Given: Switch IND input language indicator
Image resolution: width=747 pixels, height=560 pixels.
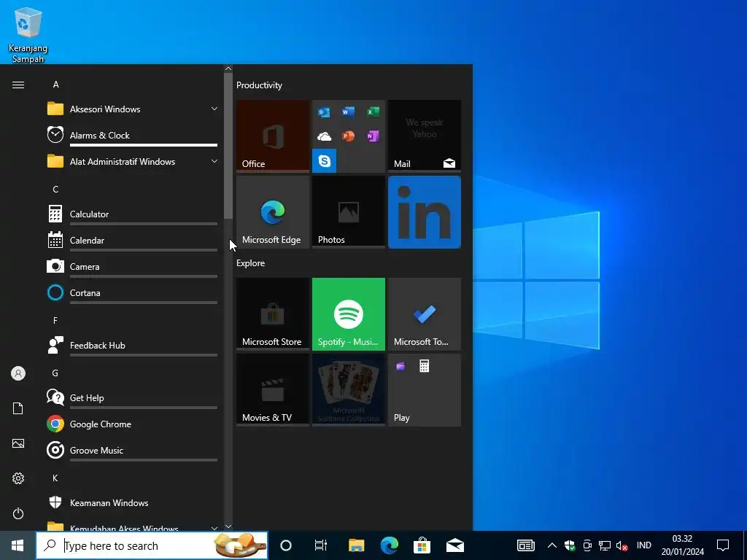Looking at the screenshot, I should pyautogui.click(x=644, y=545).
